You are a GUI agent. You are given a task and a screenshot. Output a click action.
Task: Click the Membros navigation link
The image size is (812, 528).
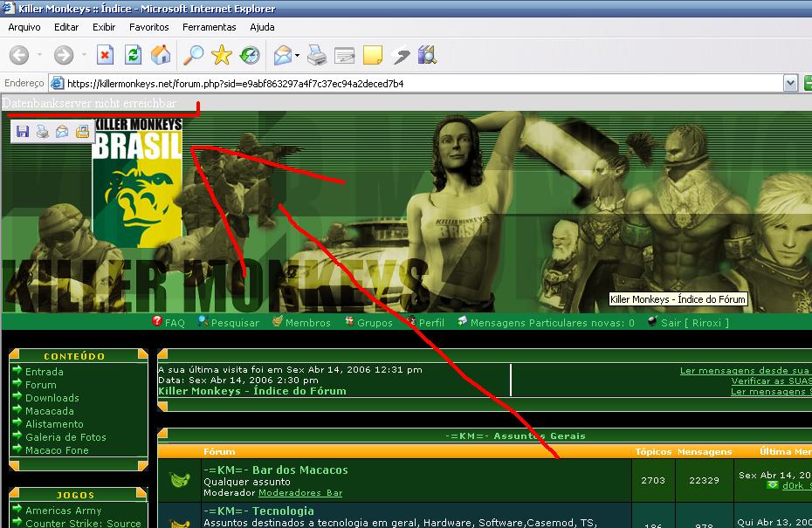(308, 323)
